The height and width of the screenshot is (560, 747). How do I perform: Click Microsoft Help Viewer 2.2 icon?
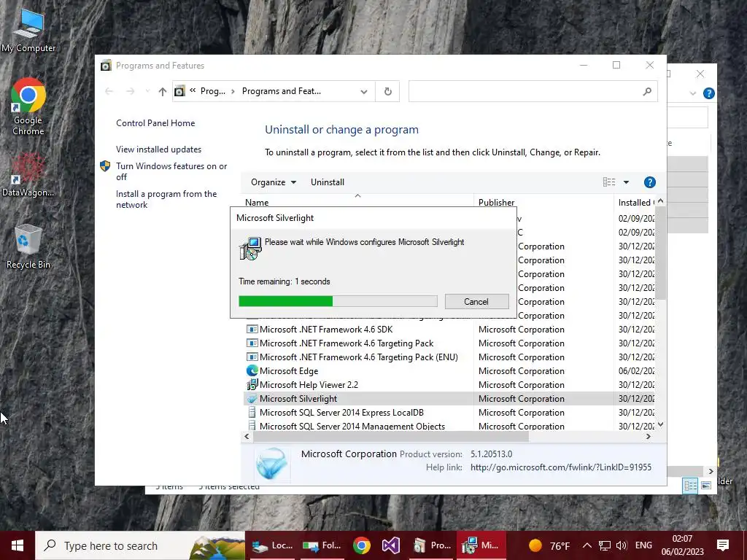pyautogui.click(x=252, y=385)
